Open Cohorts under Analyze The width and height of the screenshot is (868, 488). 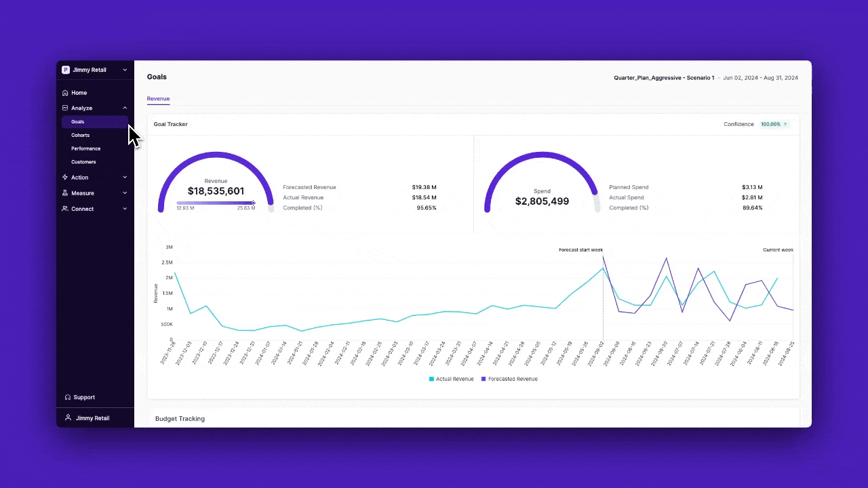(80, 135)
